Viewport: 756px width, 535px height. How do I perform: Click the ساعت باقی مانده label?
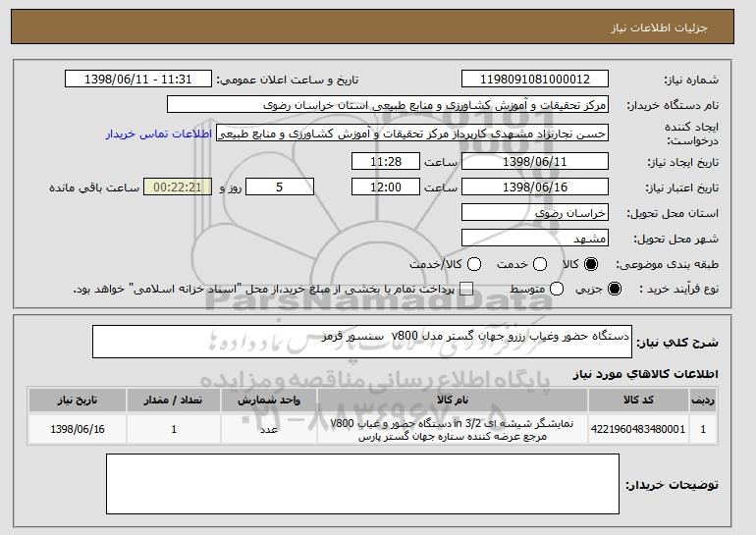94,187
